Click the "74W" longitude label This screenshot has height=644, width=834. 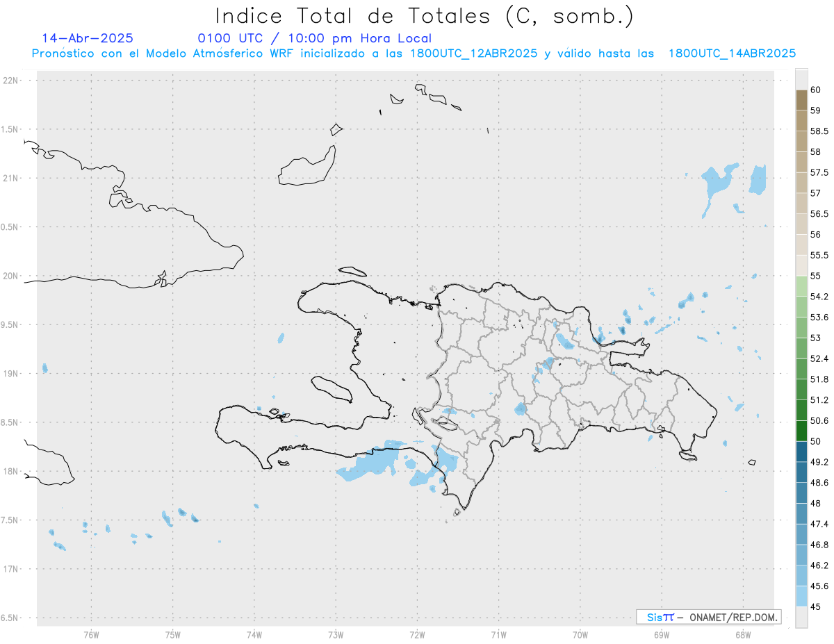tap(254, 635)
